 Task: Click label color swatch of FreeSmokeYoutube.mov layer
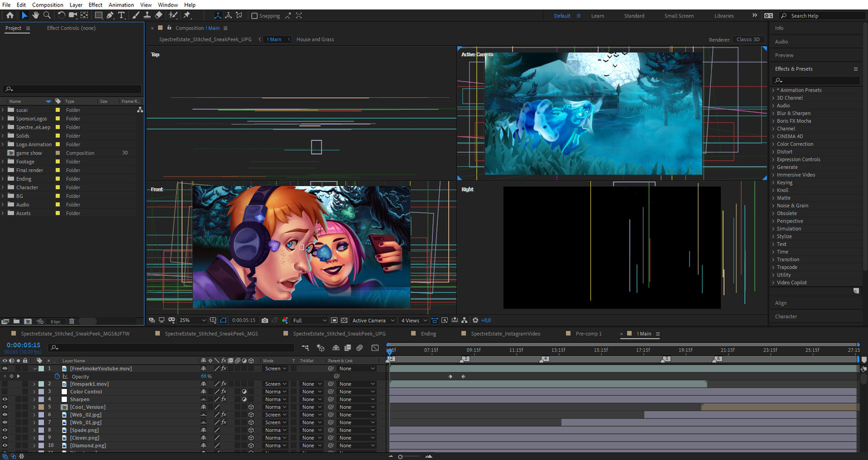[x=41, y=368]
